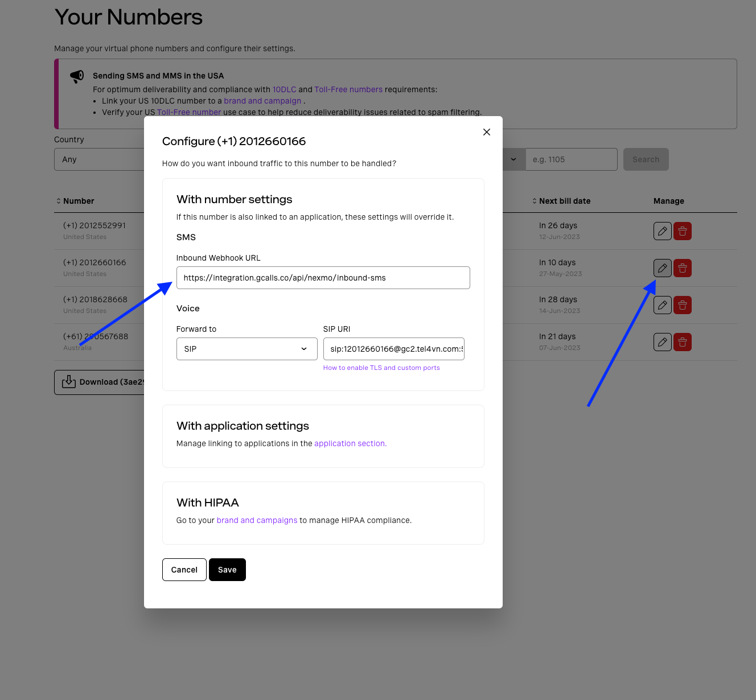756x700 pixels.
Task: Close the Configure number dialog
Action: [487, 132]
